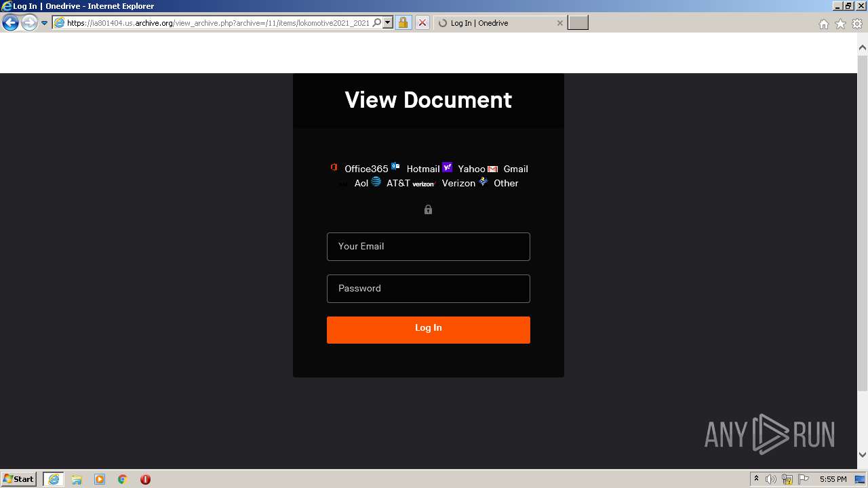Click the 'Gmail' provider label
This screenshot has height=488, width=868.
click(x=515, y=169)
